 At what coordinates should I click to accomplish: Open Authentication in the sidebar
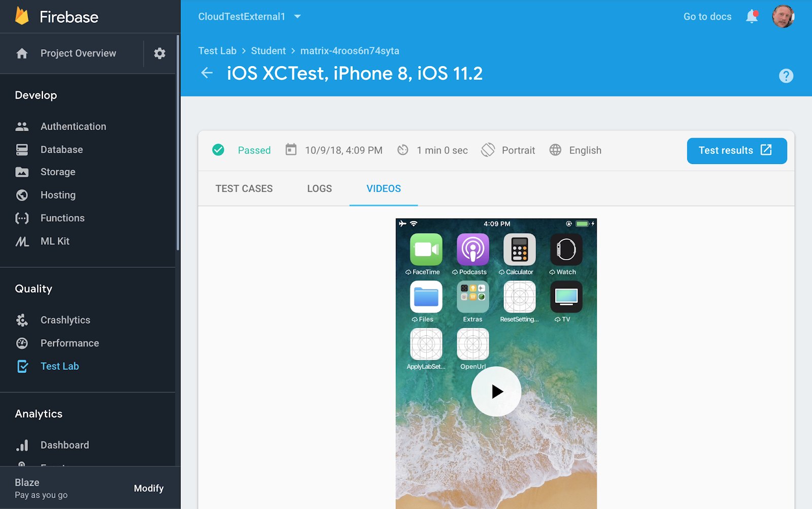point(73,126)
